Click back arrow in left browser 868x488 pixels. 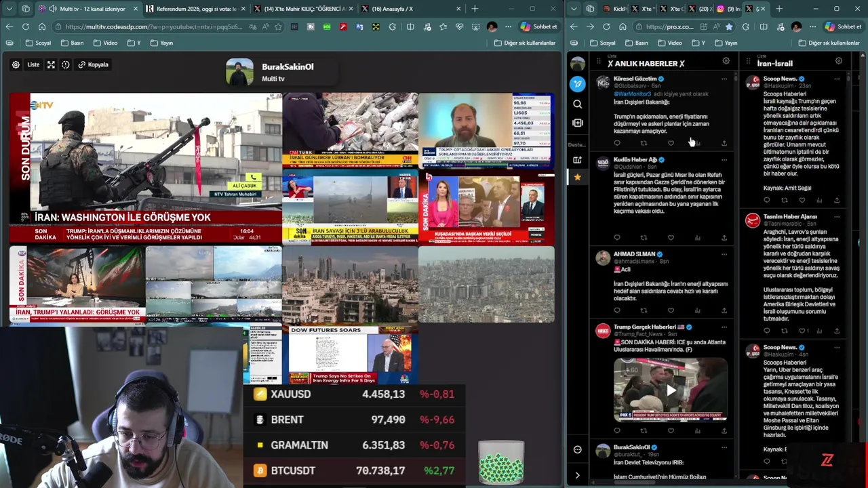9,26
